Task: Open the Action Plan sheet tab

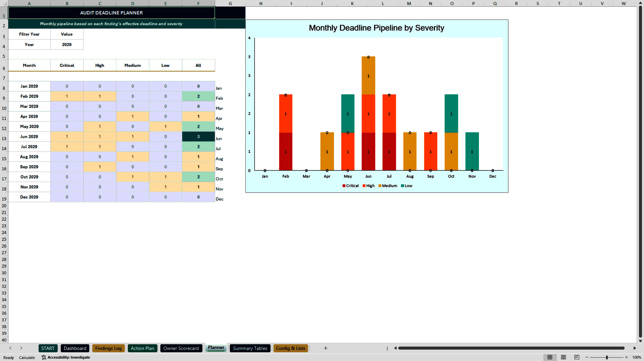Action: click(x=143, y=348)
